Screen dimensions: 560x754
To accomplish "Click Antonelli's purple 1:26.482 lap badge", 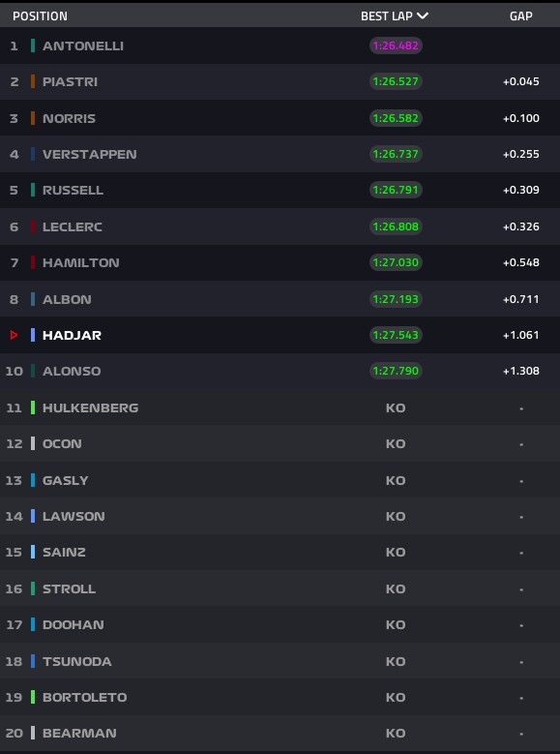I will click(396, 45).
